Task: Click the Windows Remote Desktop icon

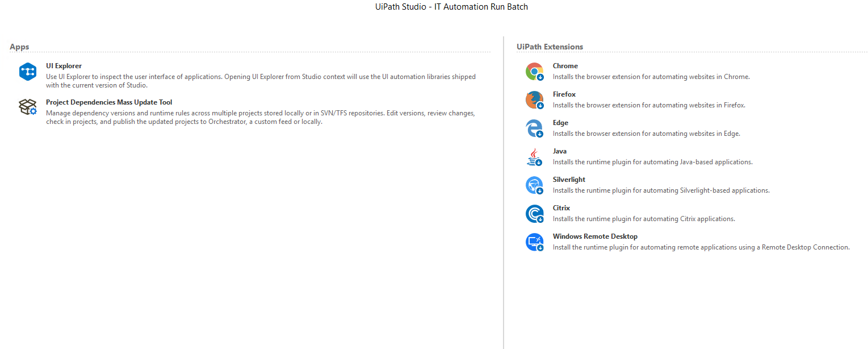Action: point(534,242)
